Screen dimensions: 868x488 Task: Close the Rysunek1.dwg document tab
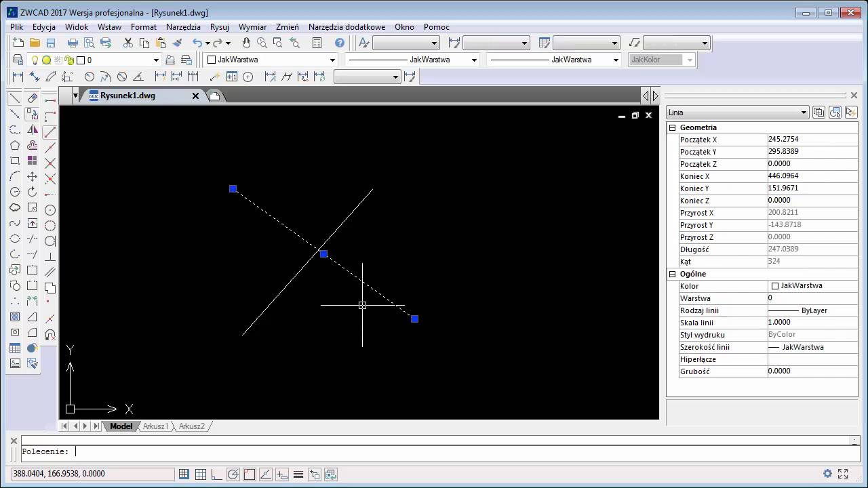195,96
